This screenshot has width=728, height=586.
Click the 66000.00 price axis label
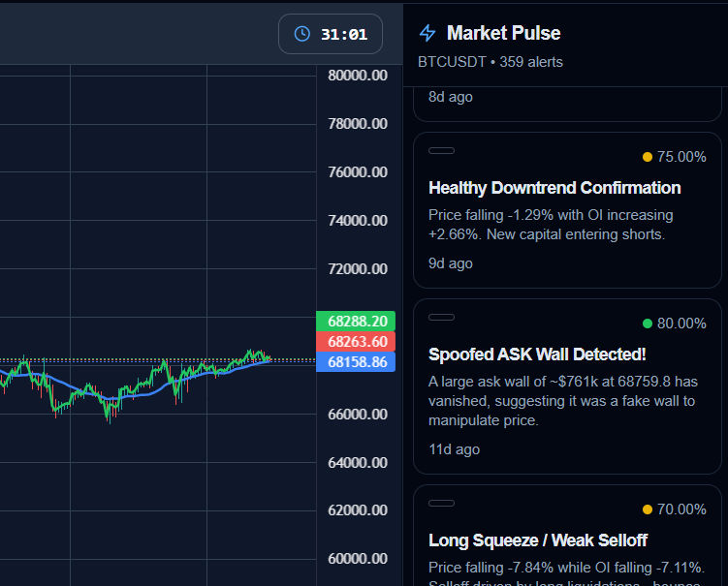pos(358,415)
